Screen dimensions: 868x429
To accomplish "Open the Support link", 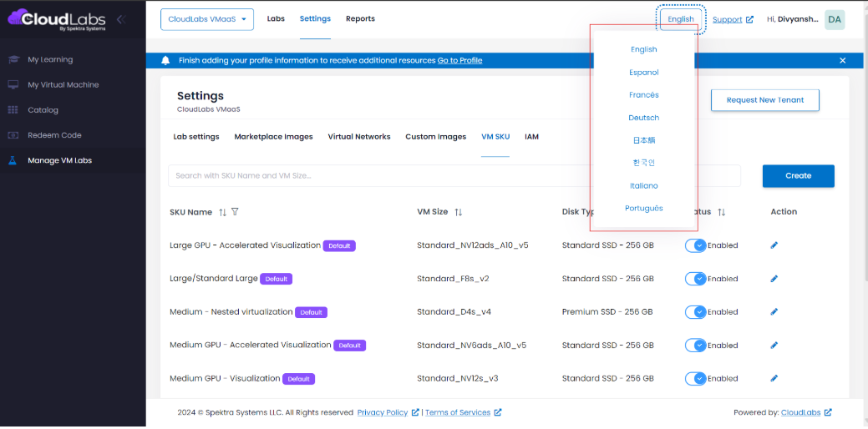I will 728,19.
